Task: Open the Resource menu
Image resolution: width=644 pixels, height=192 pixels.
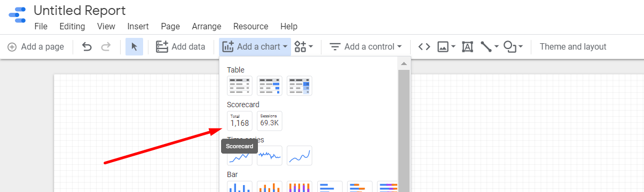Action: tap(250, 26)
